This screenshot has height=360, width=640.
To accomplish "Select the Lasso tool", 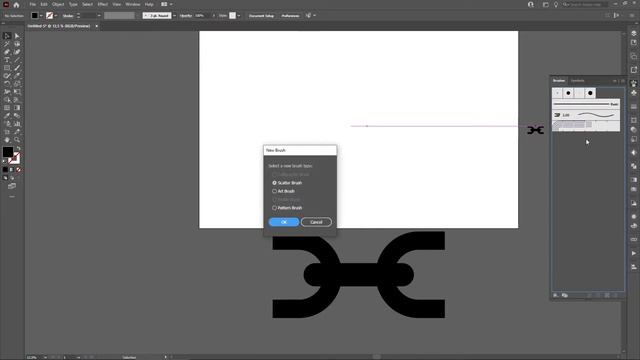I will click(17, 44).
